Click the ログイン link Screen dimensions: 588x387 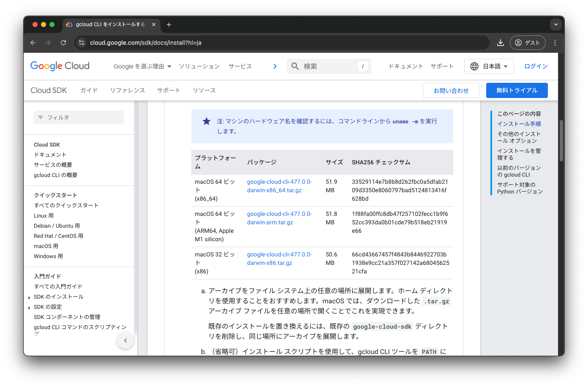pos(536,66)
